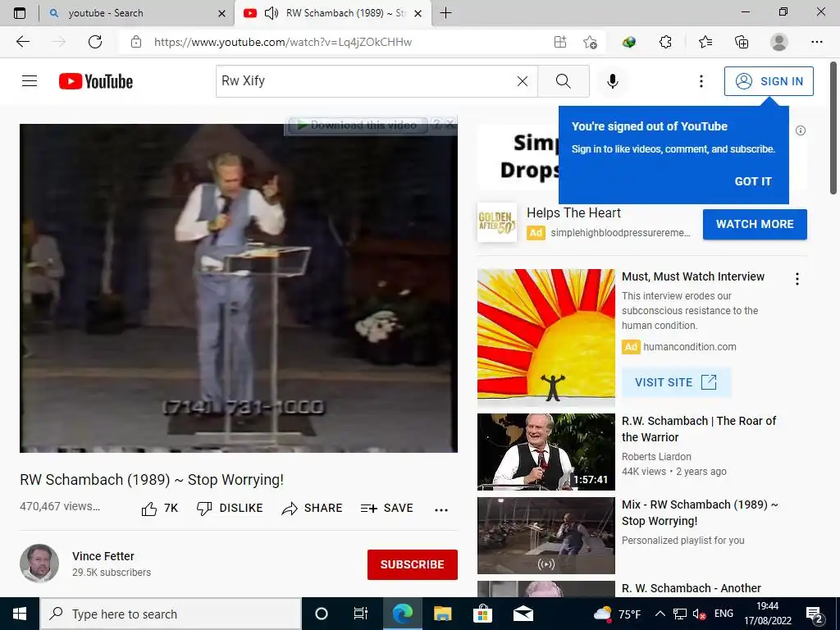Click the SIGN IN button
840x630 pixels.
tap(769, 81)
